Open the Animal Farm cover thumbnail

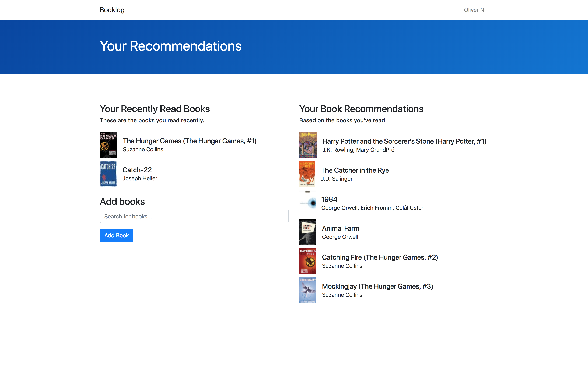308,232
